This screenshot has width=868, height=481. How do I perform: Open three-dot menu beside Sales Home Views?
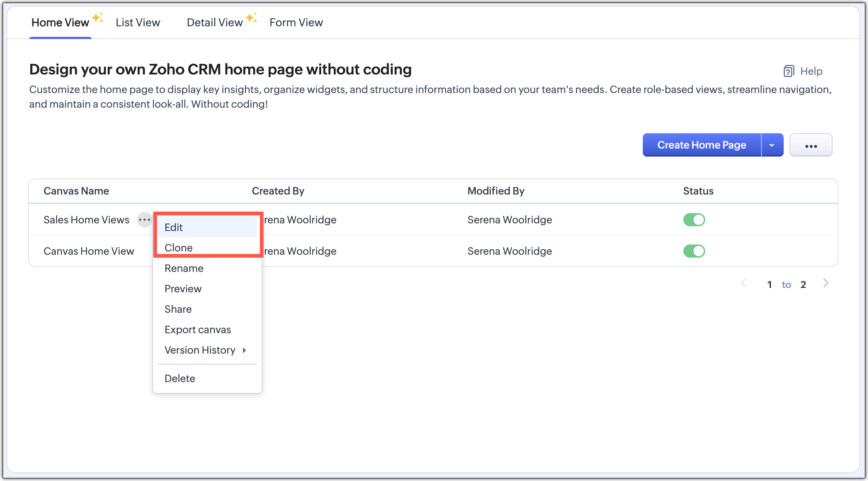coord(145,220)
